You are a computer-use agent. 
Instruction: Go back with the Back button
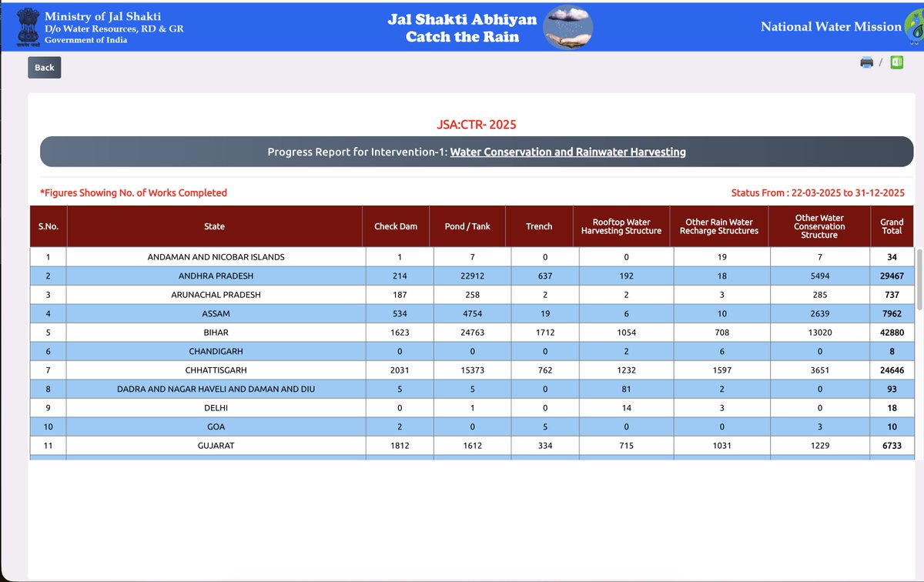(45, 68)
